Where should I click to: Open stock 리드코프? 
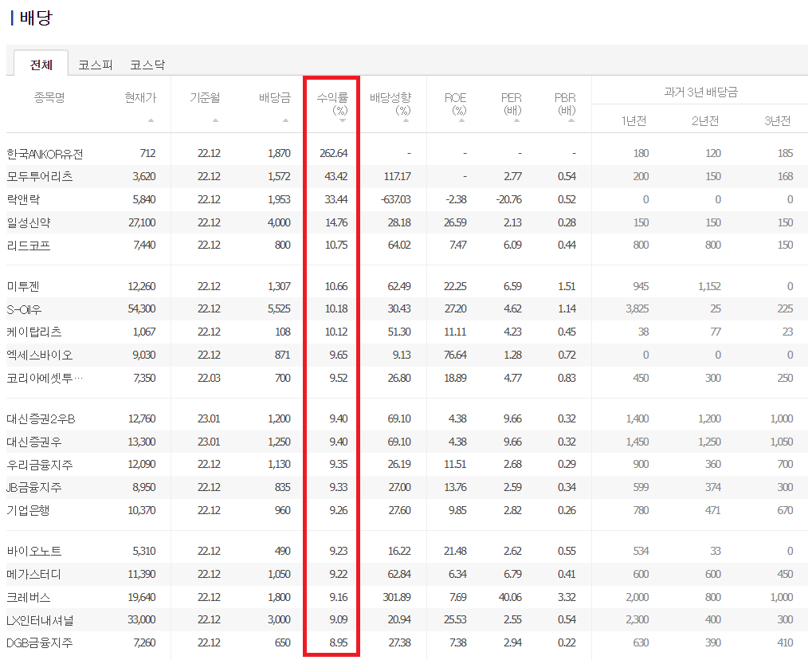[29, 246]
